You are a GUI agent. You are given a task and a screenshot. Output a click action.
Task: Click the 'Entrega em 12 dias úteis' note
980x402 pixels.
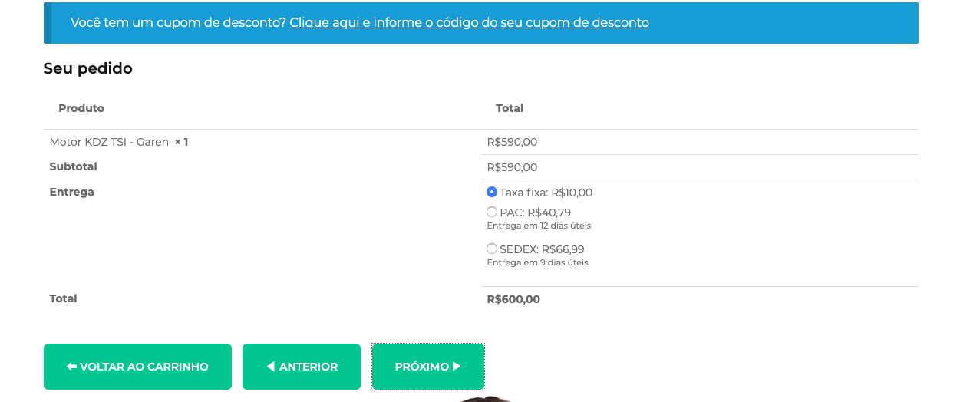coord(539,226)
